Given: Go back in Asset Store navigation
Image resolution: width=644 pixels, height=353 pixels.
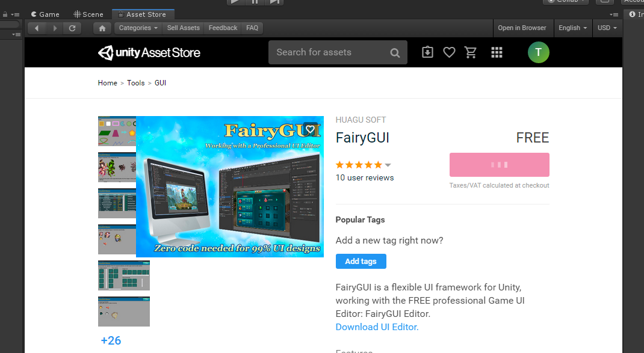Looking at the screenshot, I should [37, 28].
